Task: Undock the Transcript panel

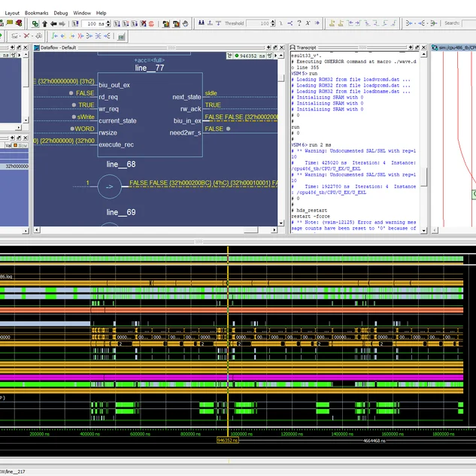Action: 417,47
